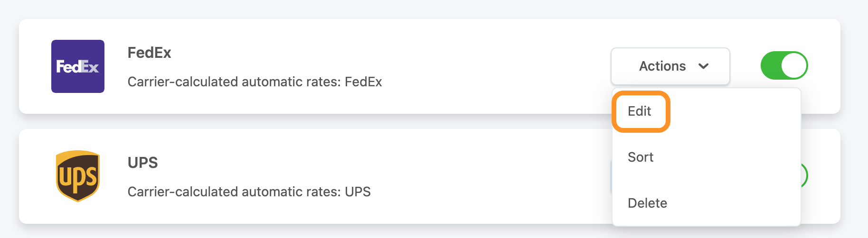
Task: Open the UPS Actions button edge
Action: pyautogui.click(x=611, y=176)
